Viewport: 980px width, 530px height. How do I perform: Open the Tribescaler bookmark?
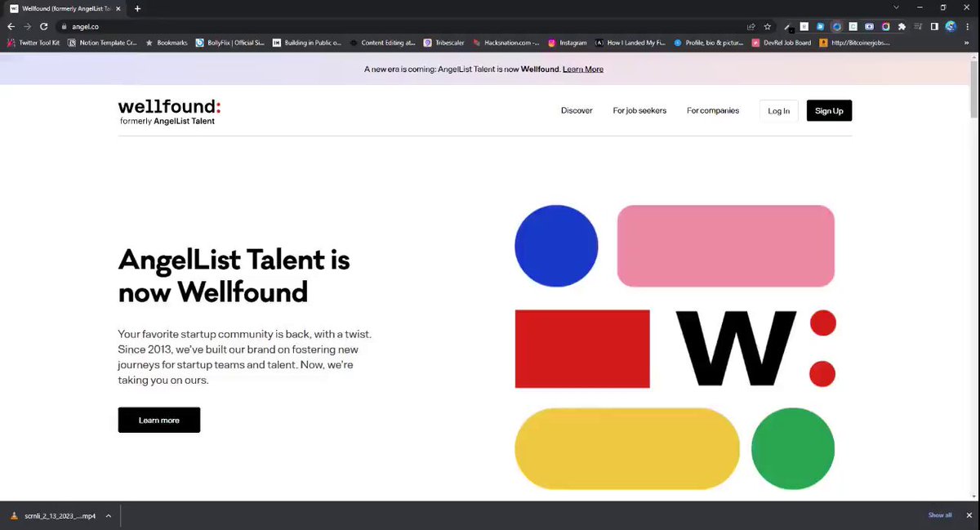pos(444,42)
